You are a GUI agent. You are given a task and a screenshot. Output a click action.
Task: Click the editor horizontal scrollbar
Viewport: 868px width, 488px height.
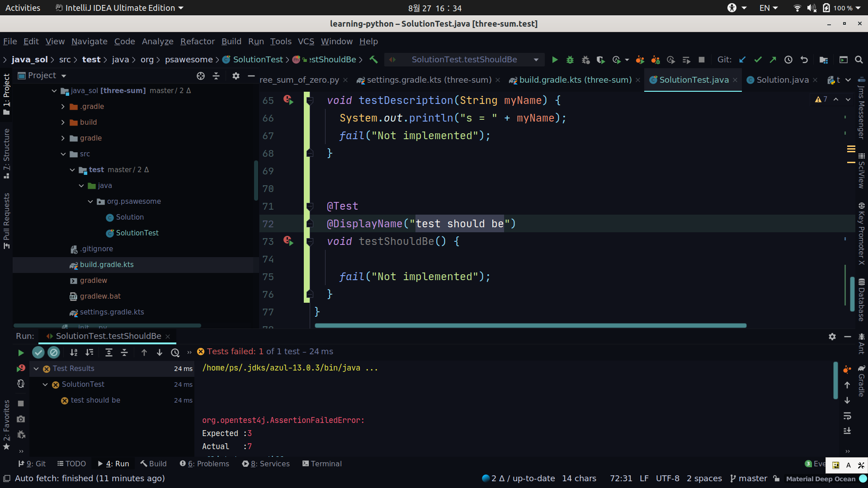(x=530, y=325)
